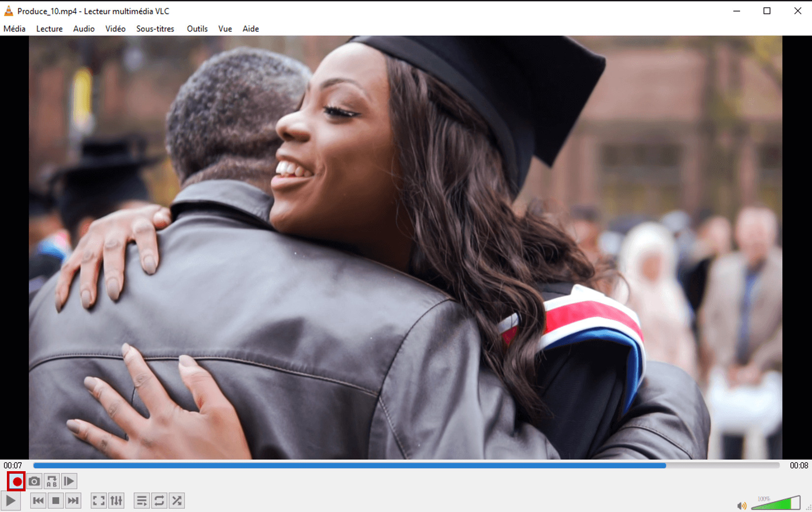The width and height of the screenshot is (812, 512).
Task: Open the Aide menu
Action: coord(250,29)
